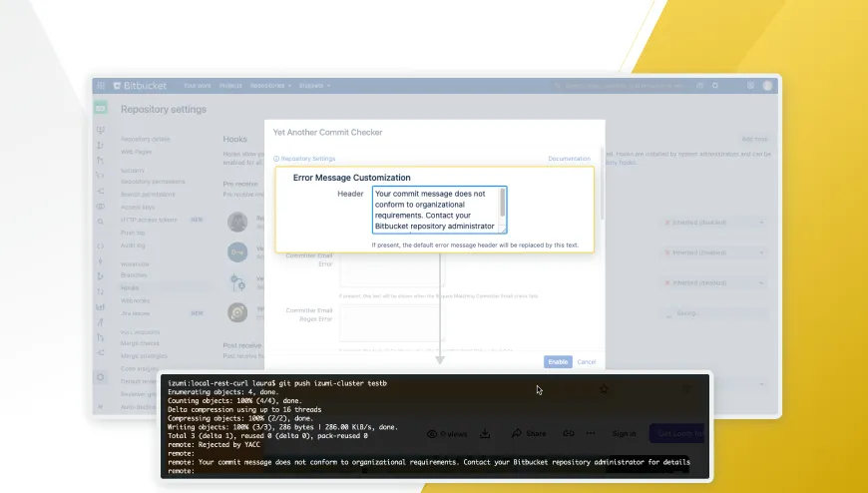The width and height of the screenshot is (868, 493).
Task: Click the green repository icon in the sidebar
Action: 101,108
